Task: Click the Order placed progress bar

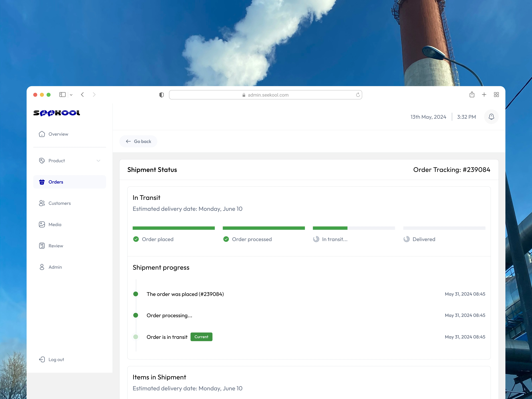Action: pos(174,228)
